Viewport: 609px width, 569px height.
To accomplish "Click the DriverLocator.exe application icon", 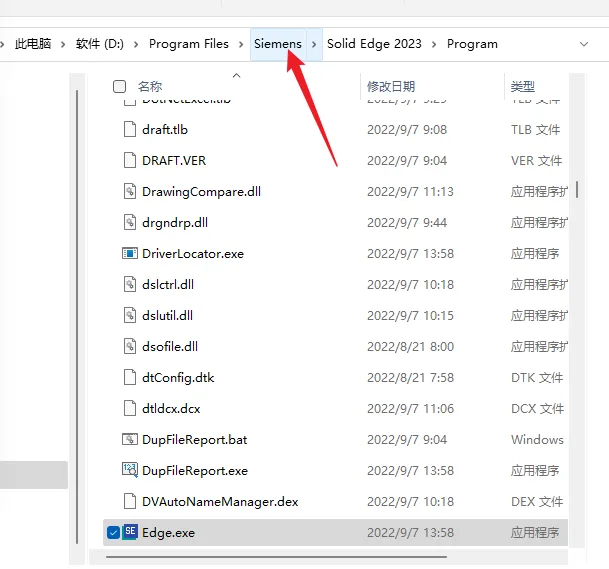I will 130,254.
